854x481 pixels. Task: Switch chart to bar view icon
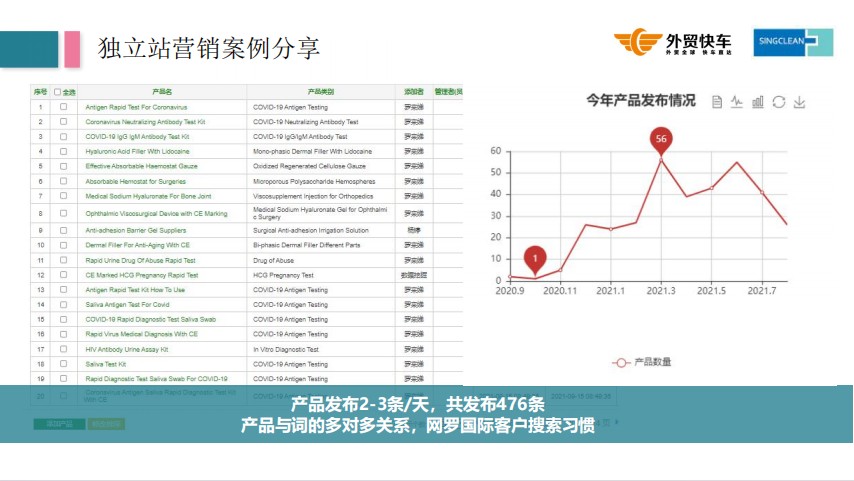click(758, 101)
